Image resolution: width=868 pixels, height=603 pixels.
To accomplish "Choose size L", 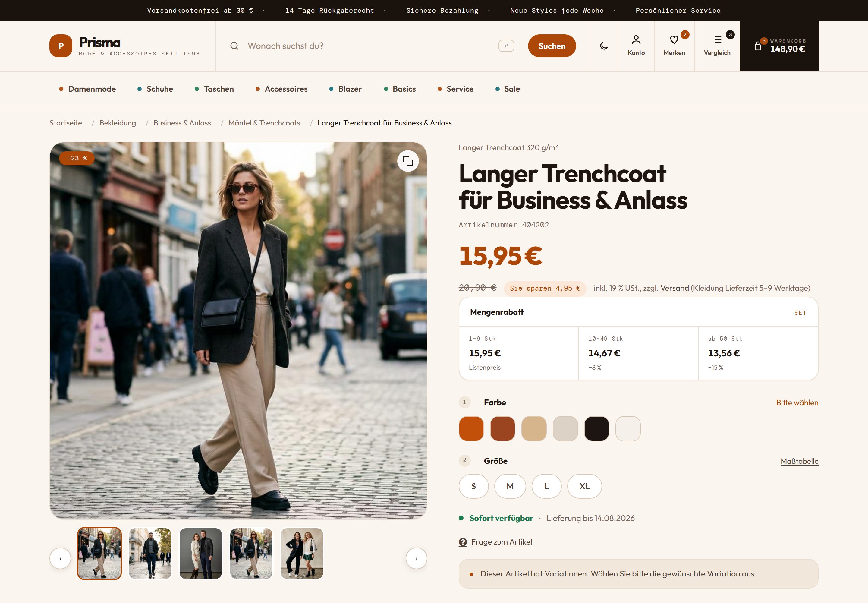I will tap(546, 486).
